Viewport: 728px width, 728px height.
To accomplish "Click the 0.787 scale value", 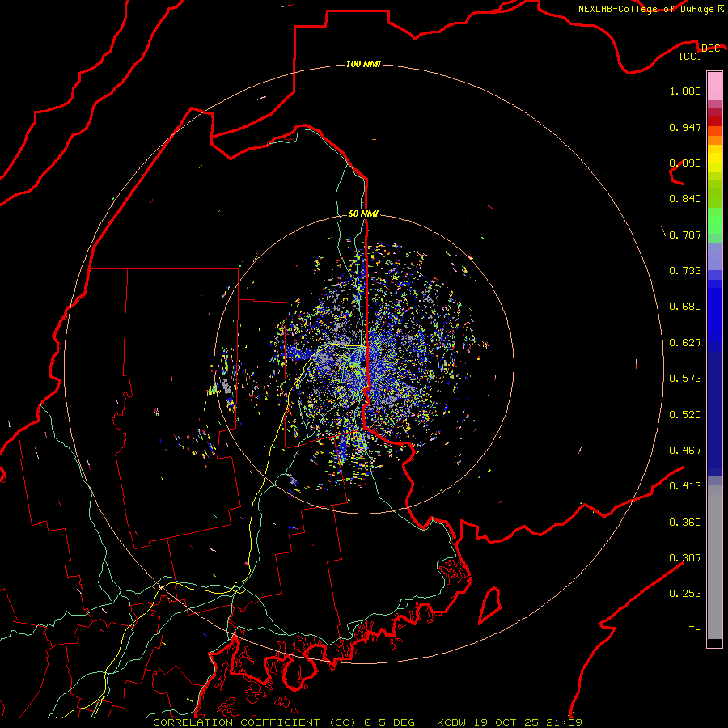I will click(685, 235).
